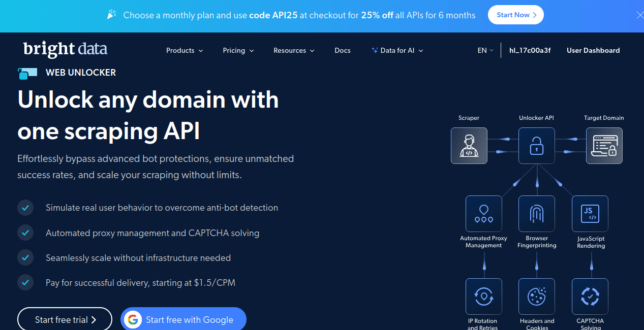Open the EN language selector
The height and width of the screenshot is (330, 644).
pos(484,50)
